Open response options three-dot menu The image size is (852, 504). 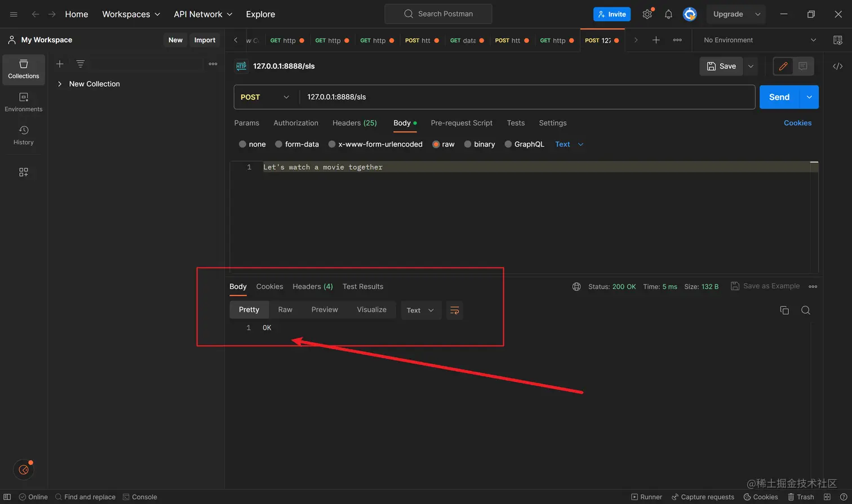[x=813, y=287]
